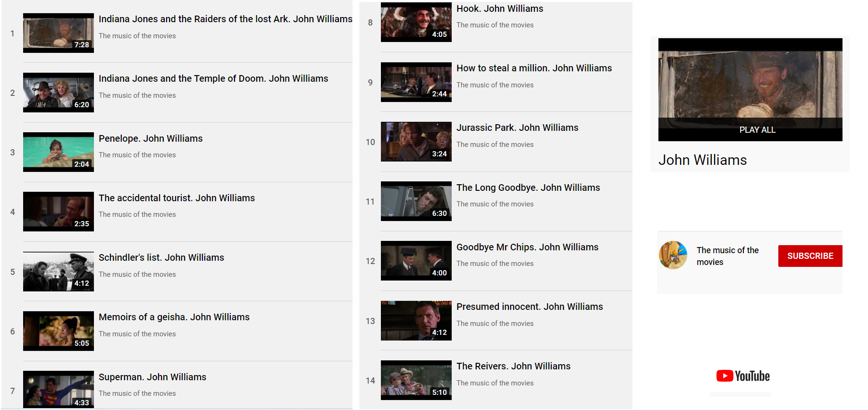Open Goodbye Mr Chips title link
The image size is (868, 410).
point(527,247)
